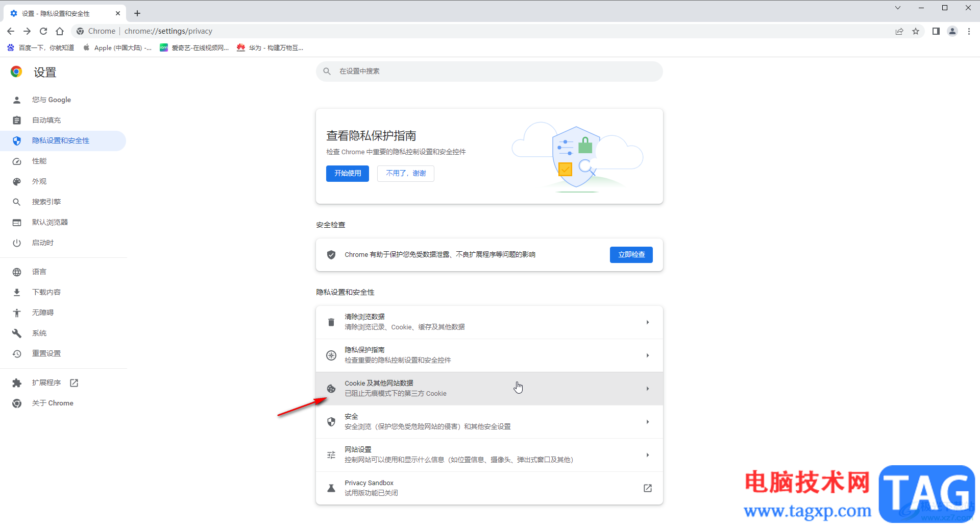Viewport: 980px width, 526px height.
Task: Expand arrow on Cookie 及其他网站数据 row
Action: (x=647, y=389)
